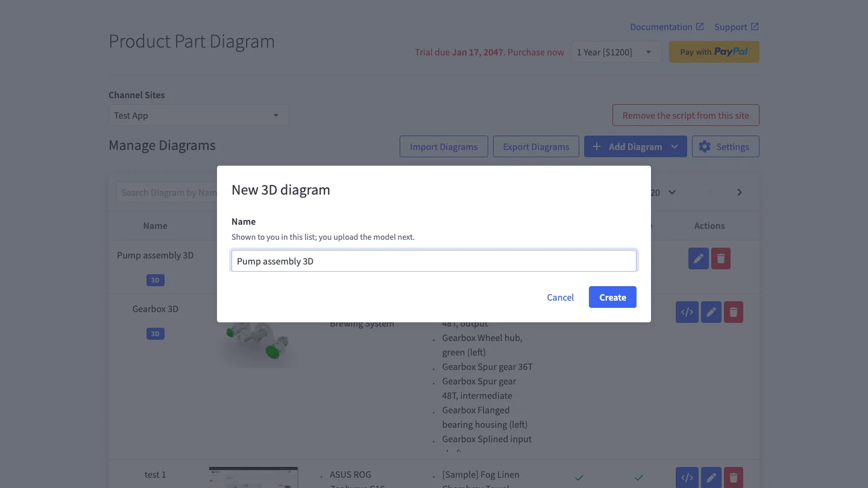Open the Gearbox 3D model thumbnail

(256, 343)
